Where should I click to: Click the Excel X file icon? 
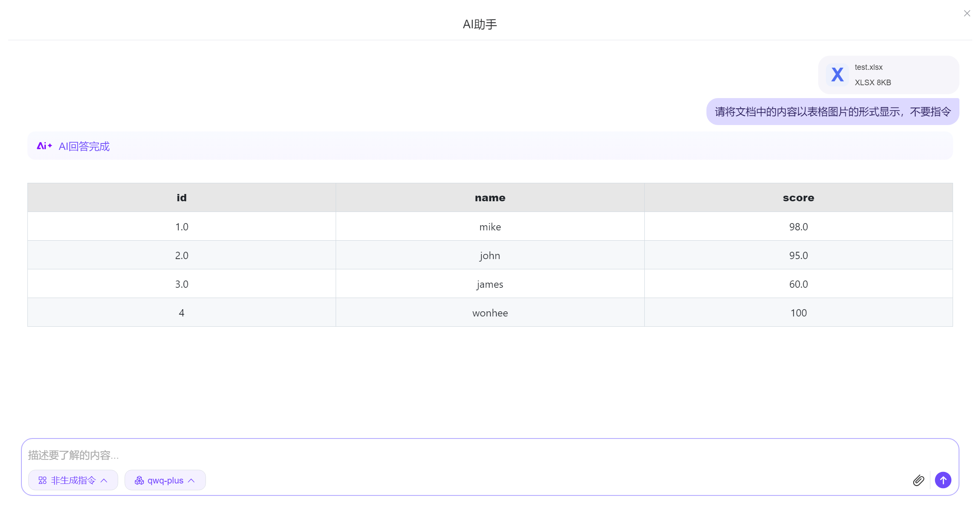pyautogui.click(x=837, y=75)
